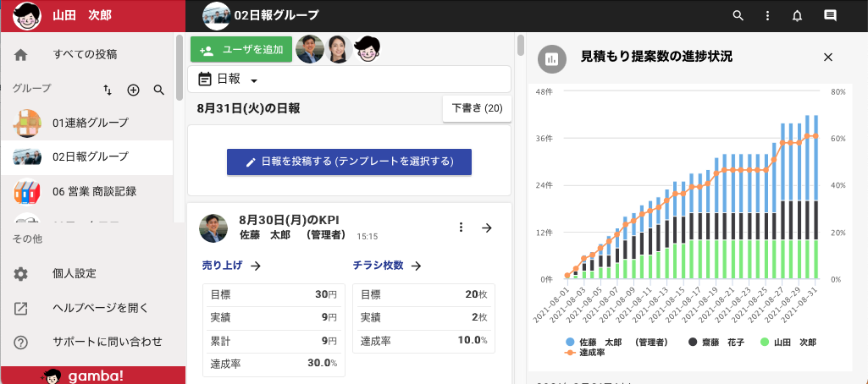Image resolution: width=868 pixels, height=384 pixels.
Task: Click the group sort arrows icon
Action: click(108, 90)
